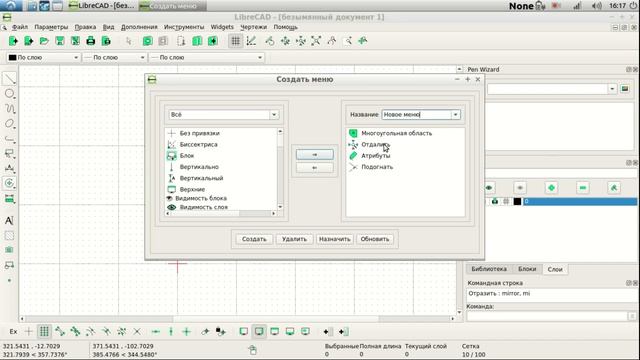Click the Удалить button in dialog
Image resolution: width=640 pixels, height=360 pixels.
point(294,239)
